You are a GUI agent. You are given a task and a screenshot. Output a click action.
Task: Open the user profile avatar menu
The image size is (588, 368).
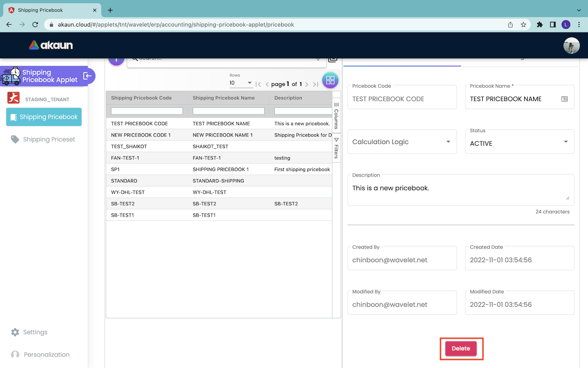[x=571, y=45]
